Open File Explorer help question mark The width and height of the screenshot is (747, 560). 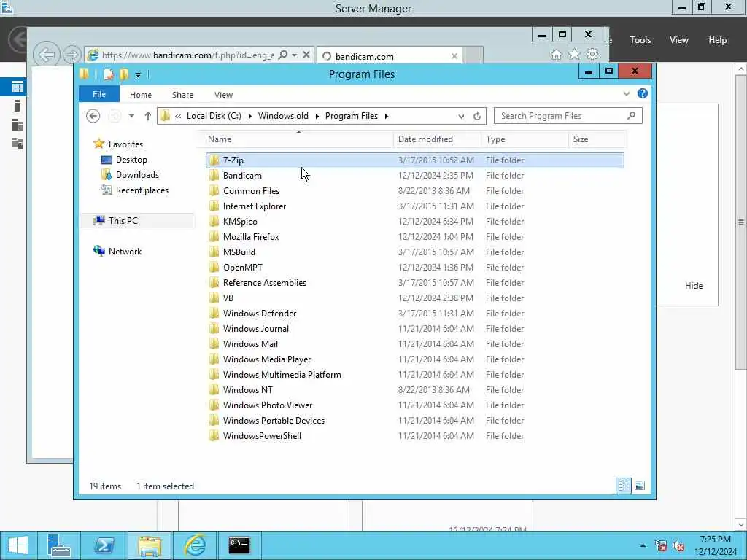click(x=642, y=94)
